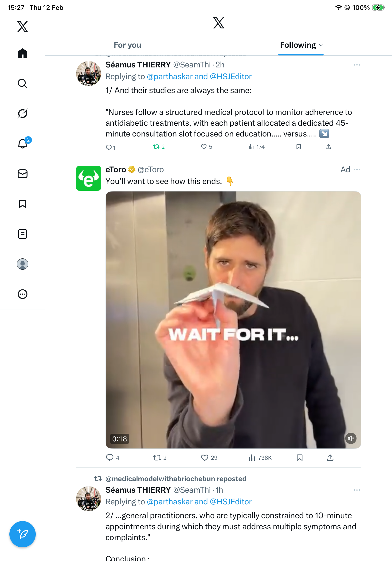
Task: Open the @HSJEditor mention in first tweet
Action: click(231, 77)
